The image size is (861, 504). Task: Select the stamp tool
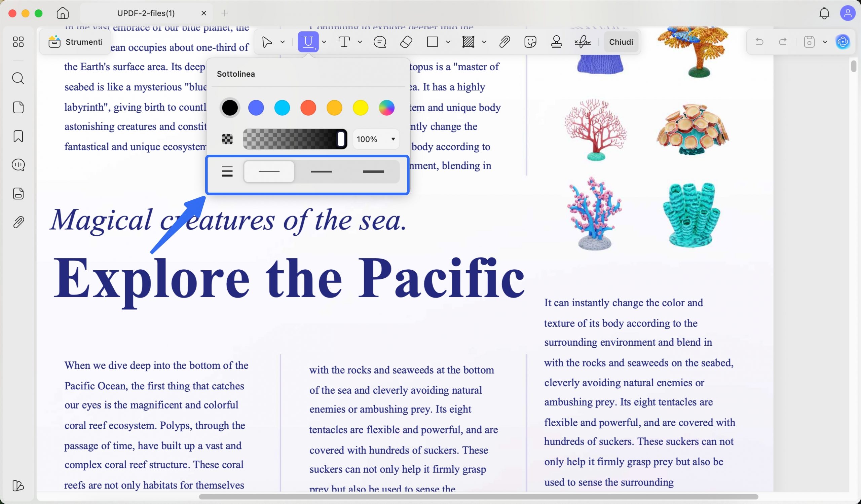[x=557, y=42]
